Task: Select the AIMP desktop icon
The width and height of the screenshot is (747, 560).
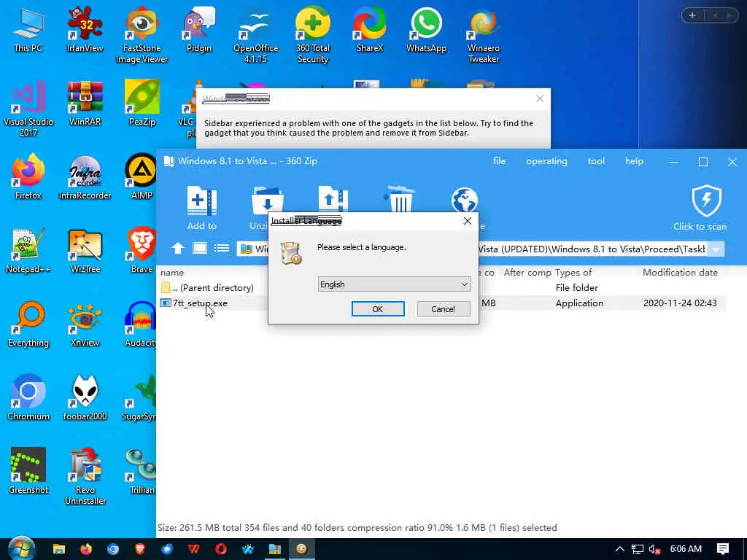Action: coord(142,176)
